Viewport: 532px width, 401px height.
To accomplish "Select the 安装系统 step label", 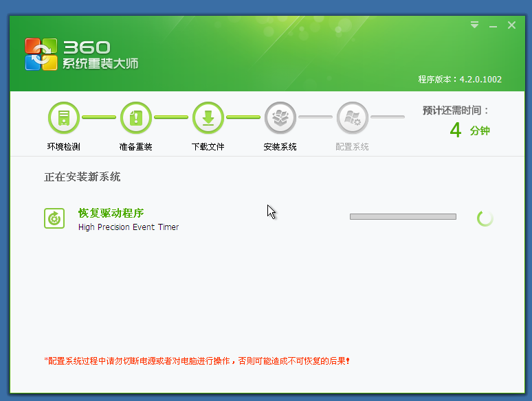I will (280, 147).
